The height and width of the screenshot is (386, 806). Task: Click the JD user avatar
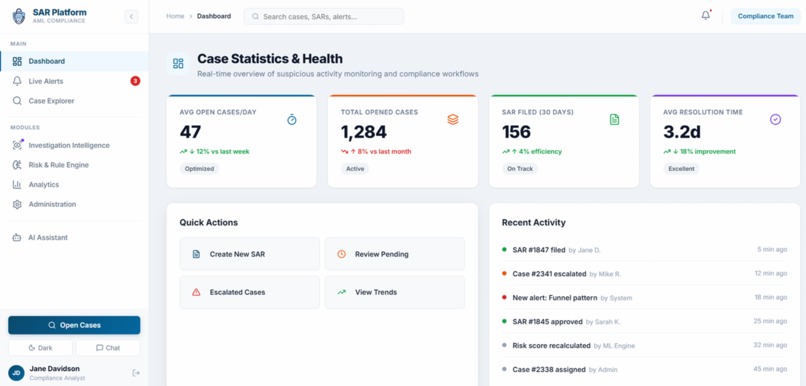pyautogui.click(x=16, y=373)
